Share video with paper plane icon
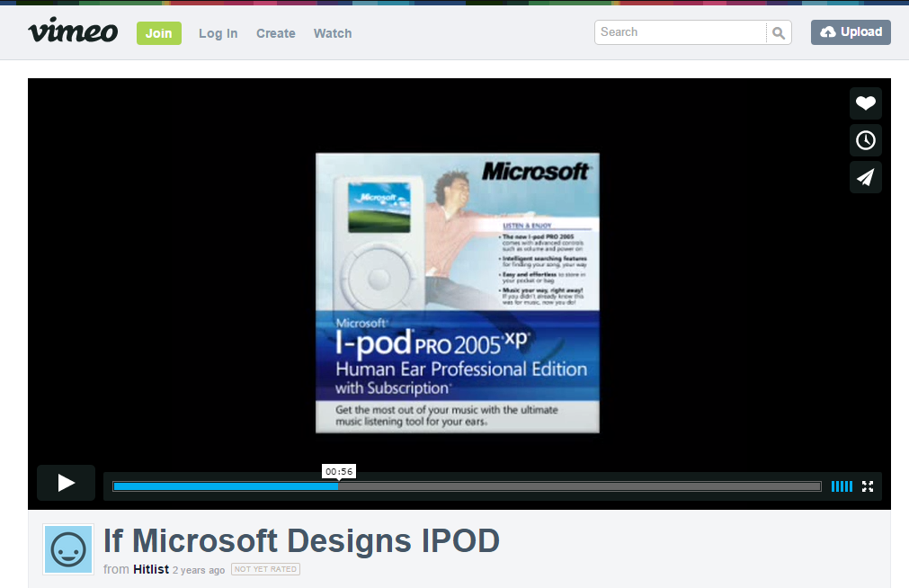This screenshot has width=909, height=588. click(x=866, y=177)
